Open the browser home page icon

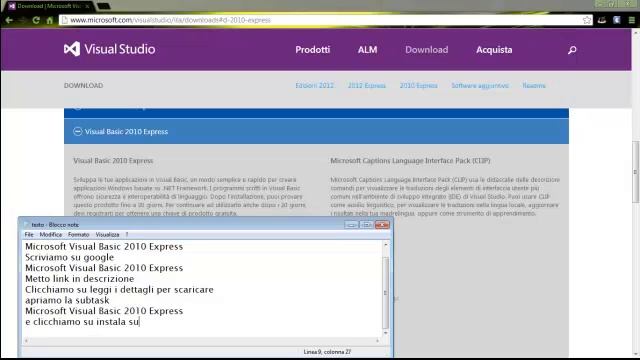49,20
